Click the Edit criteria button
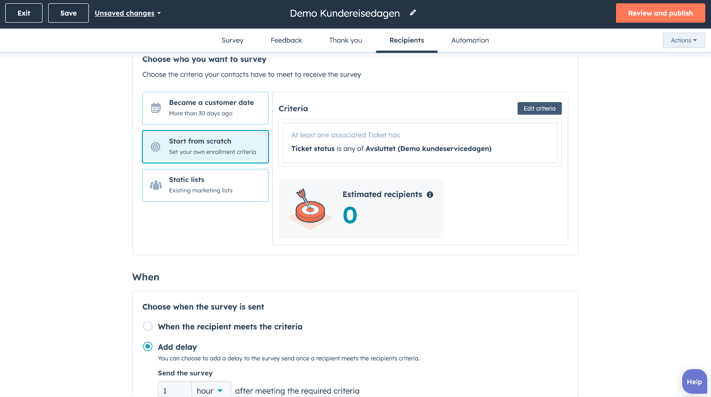This screenshot has height=397, width=711. tap(539, 108)
